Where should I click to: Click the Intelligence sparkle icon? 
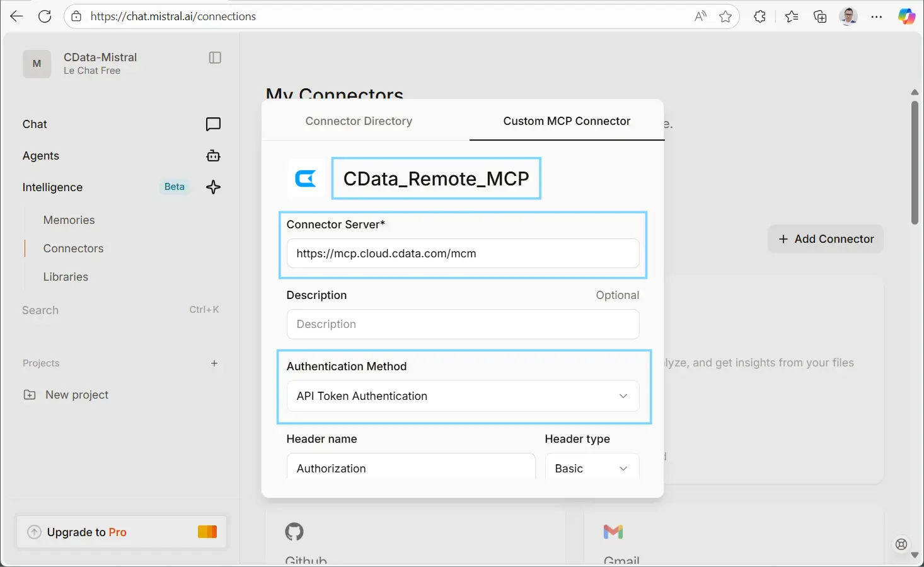(x=213, y=187)
